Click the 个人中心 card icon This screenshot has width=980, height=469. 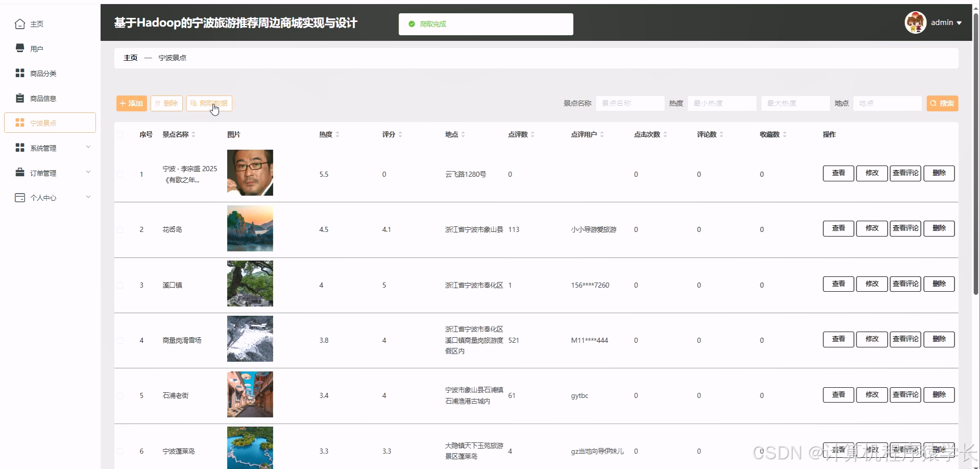pos(20,198)
